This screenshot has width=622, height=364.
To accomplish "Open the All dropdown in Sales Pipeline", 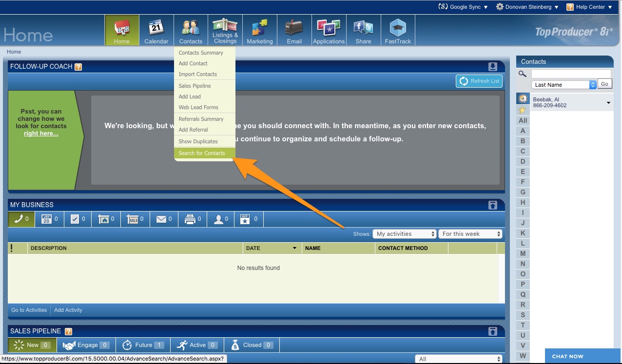I will tap(459, 359).
